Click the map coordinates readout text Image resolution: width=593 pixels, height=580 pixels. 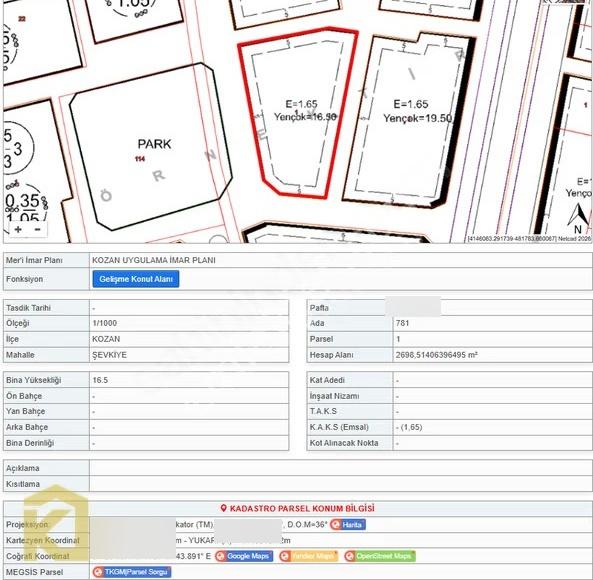tap(529, 239)
